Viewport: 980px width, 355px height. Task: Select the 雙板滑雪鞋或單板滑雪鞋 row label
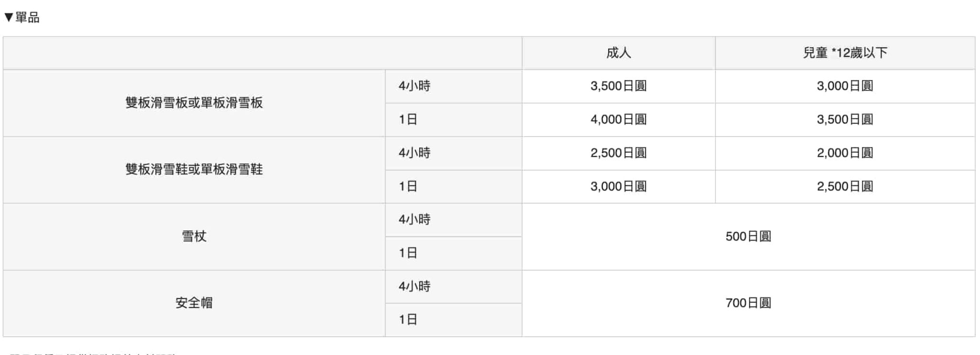click(194, 170)
